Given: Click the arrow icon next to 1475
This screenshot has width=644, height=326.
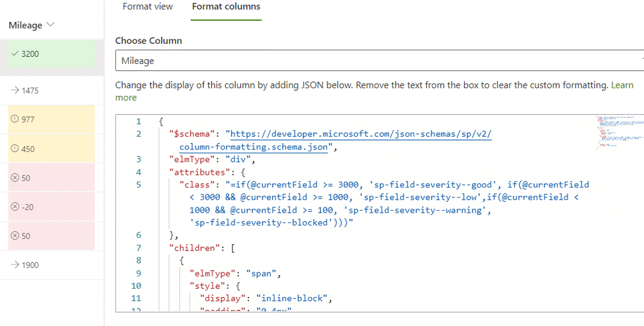Looking at the screenshot, I should point(15,91).
